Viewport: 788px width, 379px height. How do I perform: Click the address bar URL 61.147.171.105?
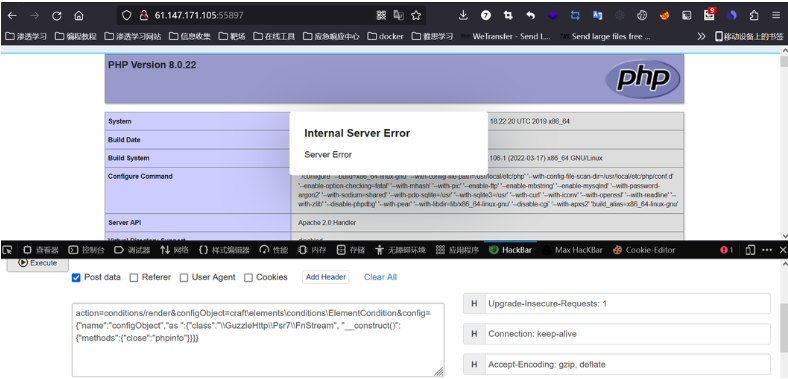coord(199,16)
